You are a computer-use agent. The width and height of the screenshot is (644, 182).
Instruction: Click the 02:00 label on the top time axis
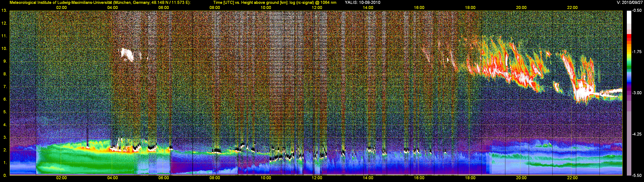click(61, 8)
